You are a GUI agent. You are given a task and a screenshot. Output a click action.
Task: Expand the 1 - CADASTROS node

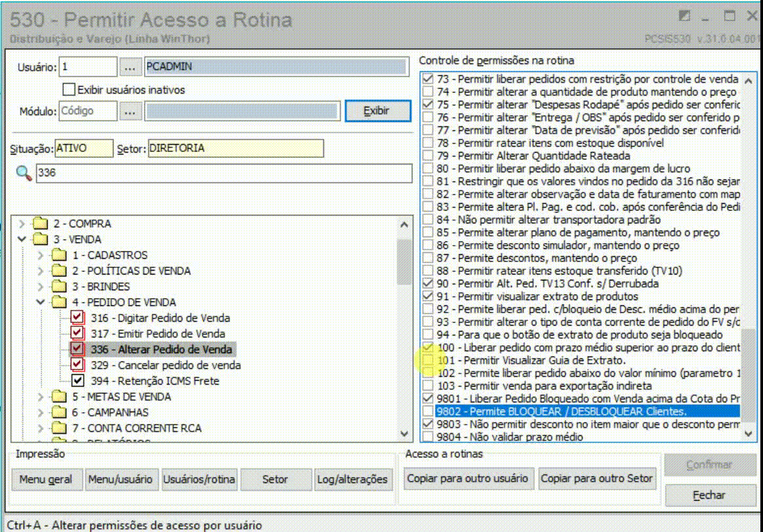coord(41,255)
